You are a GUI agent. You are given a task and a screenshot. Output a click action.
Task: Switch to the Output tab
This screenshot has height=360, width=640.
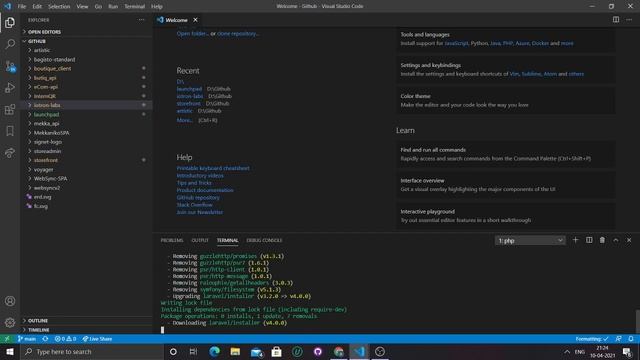pyautogui.click(x=200, y=240)
